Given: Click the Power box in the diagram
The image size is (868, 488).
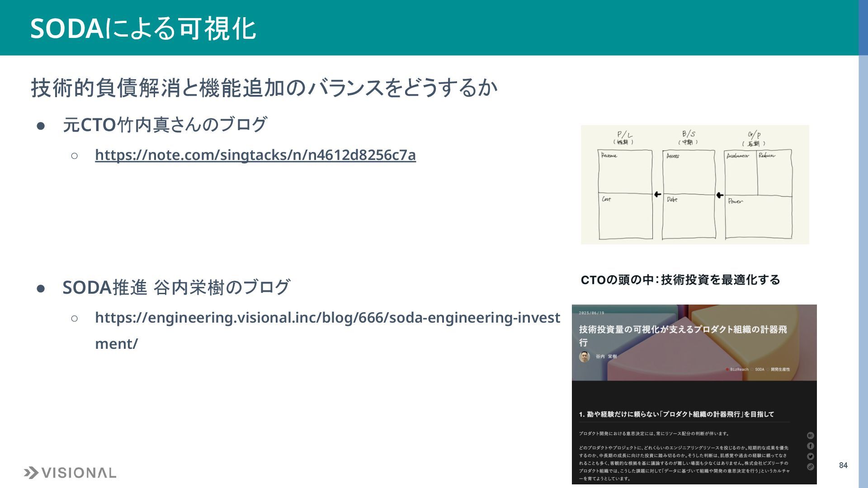Looking at the screenshot, I should (x=758, y=217).
